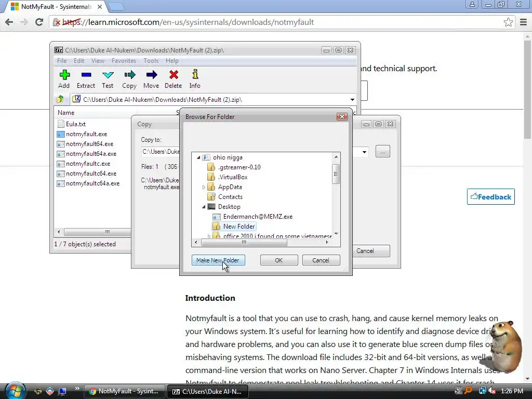
Task: Open the Edit menu in 7-Zip
Action: tap(79, 61)
